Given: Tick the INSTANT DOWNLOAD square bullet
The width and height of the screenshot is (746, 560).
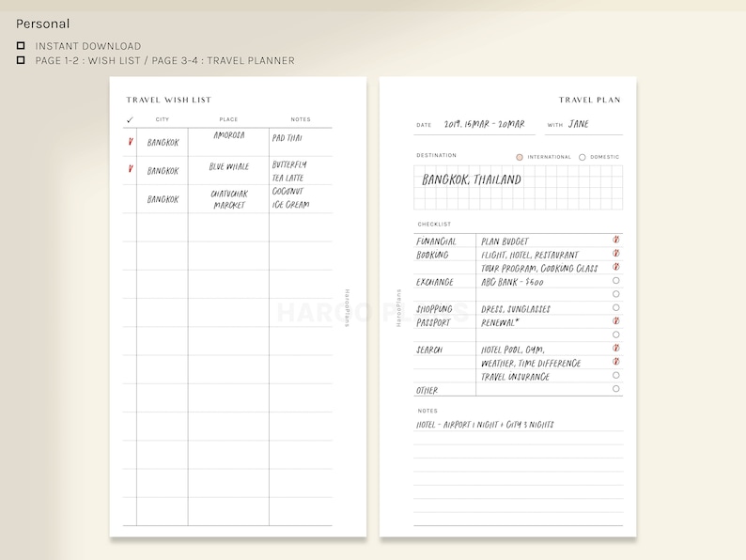Looking at the screenshot, I should point(21,46).
